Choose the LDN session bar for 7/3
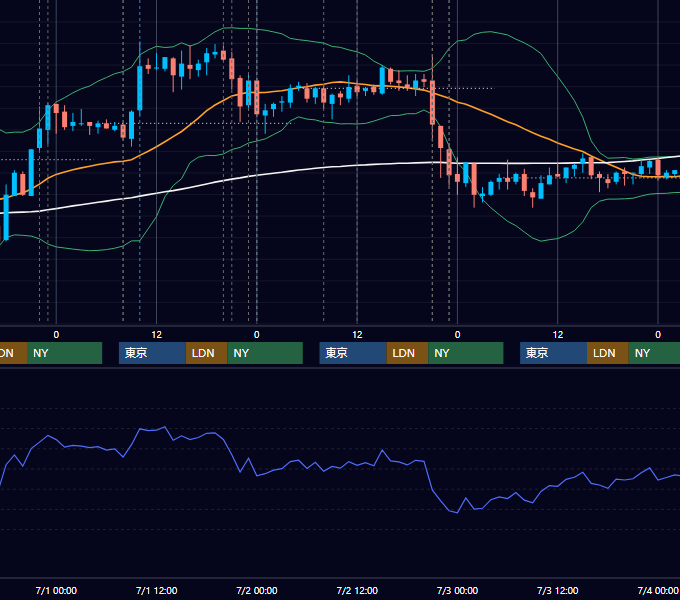680x600 pixels. pyautogui.click(x=608, y=353)
